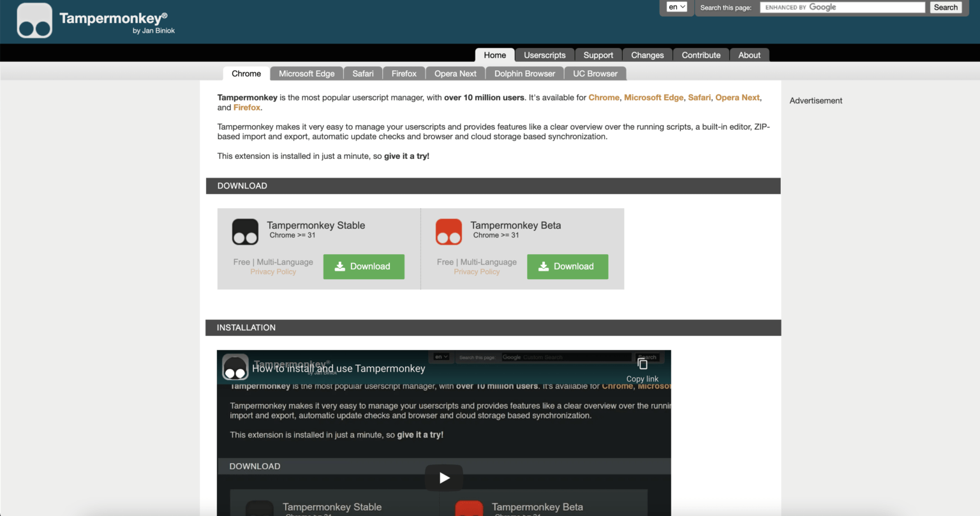Select the Tampermonkey Stable black icon
The width and height of the screenshot is (980, 516).
point(244,231)
